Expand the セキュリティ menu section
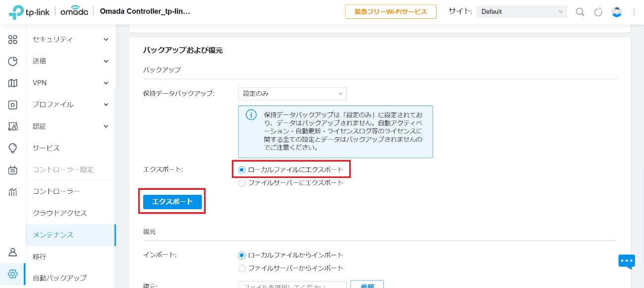This screenshot has height=288, width=644. point(70,39)
